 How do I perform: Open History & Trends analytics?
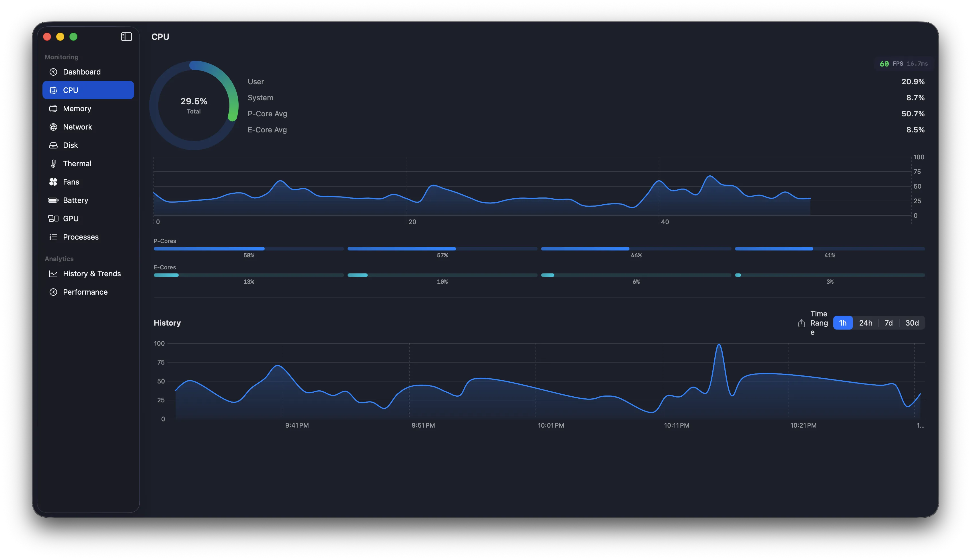pyautogui.click(x=91, y=273)
